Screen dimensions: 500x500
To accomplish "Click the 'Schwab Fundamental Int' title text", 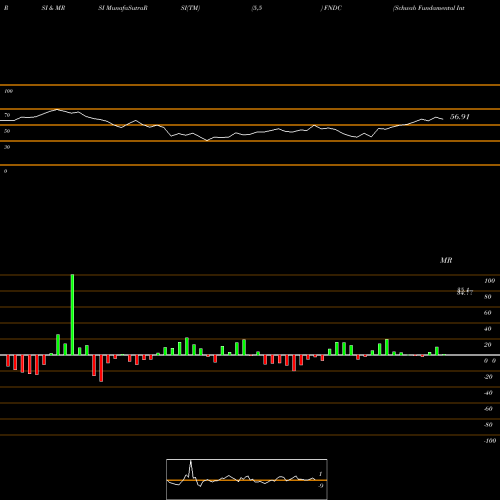I will [x=429, y=8].
